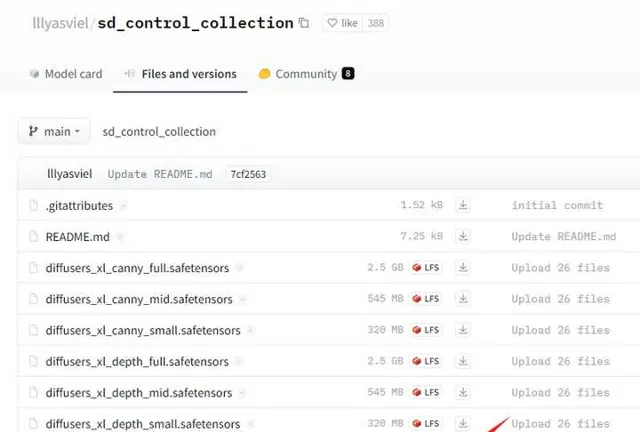Click the 7.25 kB size of README.md

(x=422, y=236)
